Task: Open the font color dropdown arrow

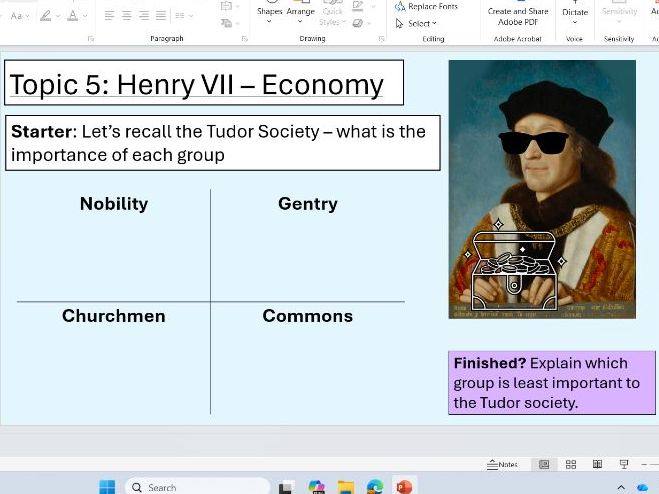Action: tap(85, 16)
